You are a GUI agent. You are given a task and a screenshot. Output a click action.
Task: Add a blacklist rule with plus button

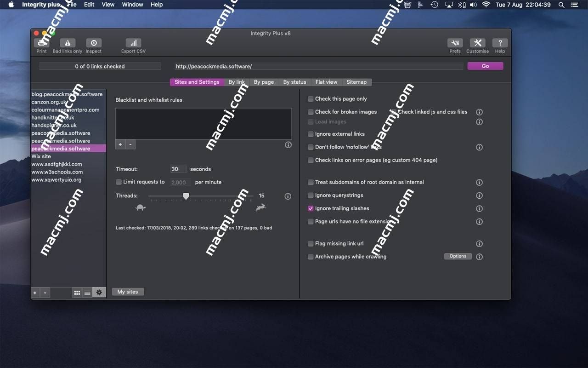(120, 144)
